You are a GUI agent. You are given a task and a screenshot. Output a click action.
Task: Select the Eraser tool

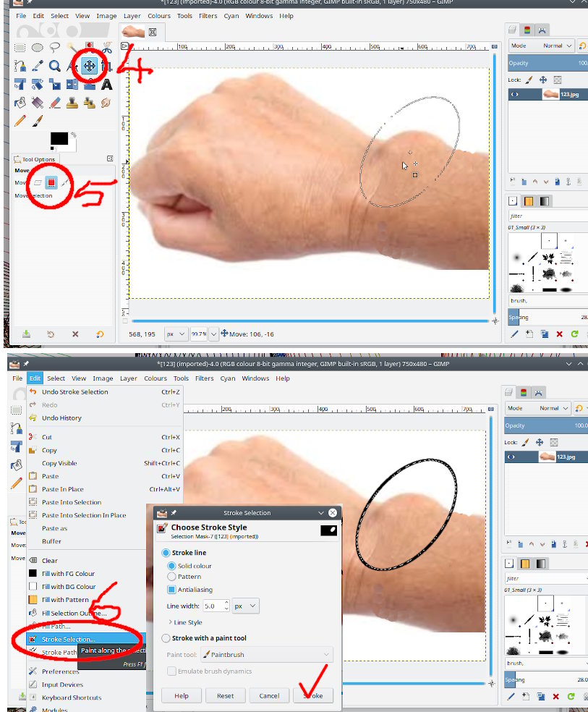click(x=54, y=103)
